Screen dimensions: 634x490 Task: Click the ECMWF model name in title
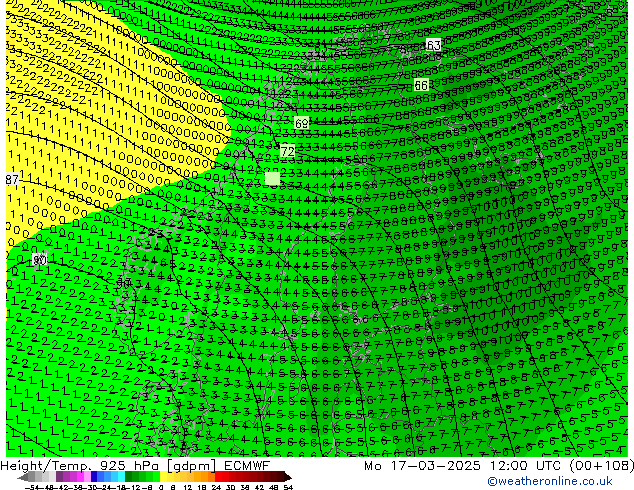tap(246, 466)
